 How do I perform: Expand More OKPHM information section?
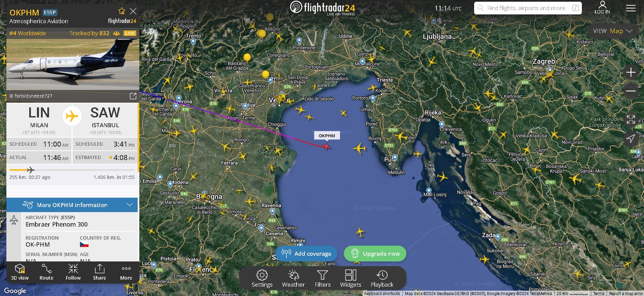coord(72,205)
